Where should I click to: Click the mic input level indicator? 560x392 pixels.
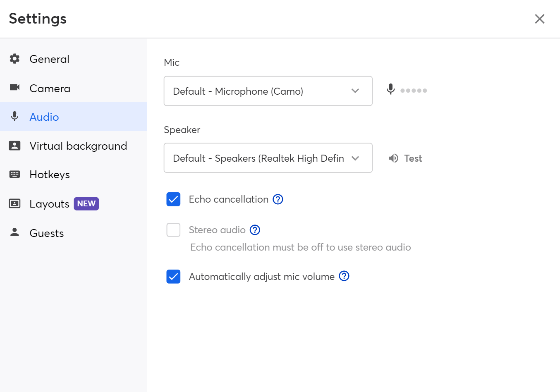tap(413, 91)
